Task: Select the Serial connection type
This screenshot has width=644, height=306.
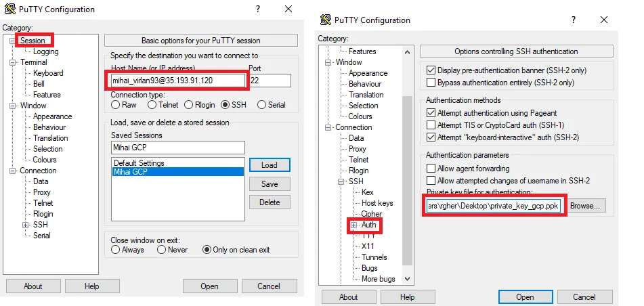Action: point(261,105)
